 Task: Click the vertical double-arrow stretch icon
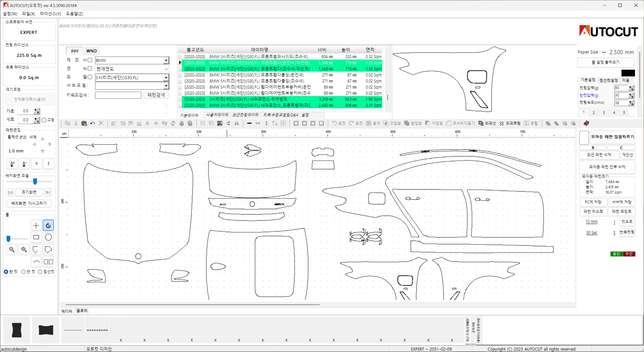[x=266, y=123]
